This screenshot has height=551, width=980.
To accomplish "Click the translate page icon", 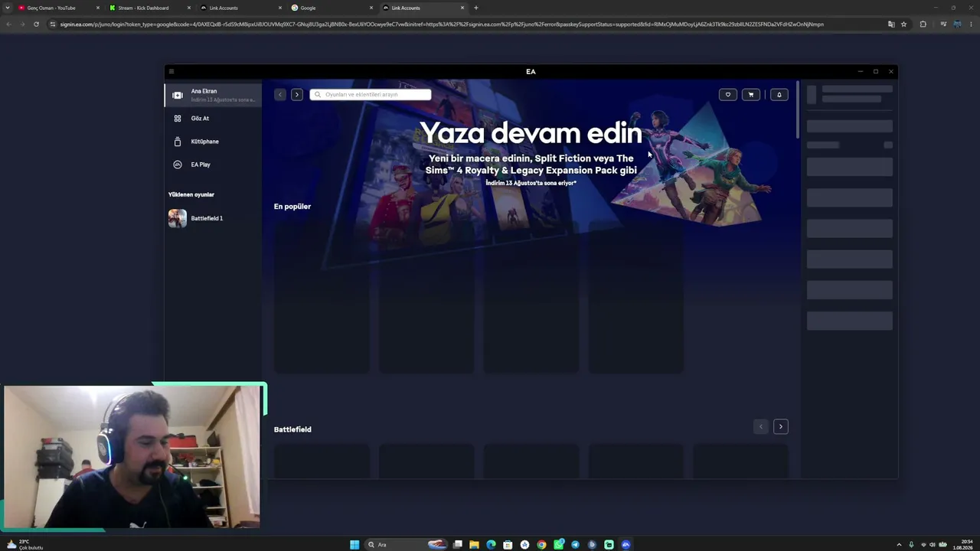I will pos(891,24).
